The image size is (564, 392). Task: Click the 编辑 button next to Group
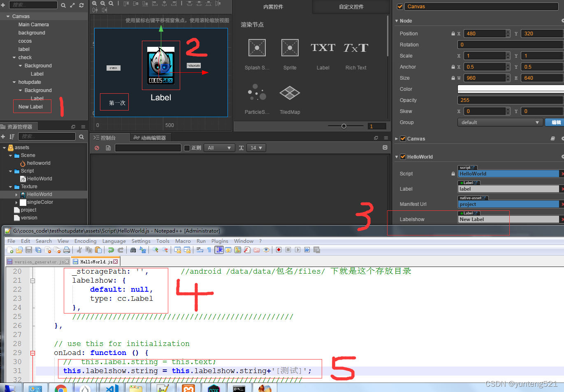pos(555,122)
